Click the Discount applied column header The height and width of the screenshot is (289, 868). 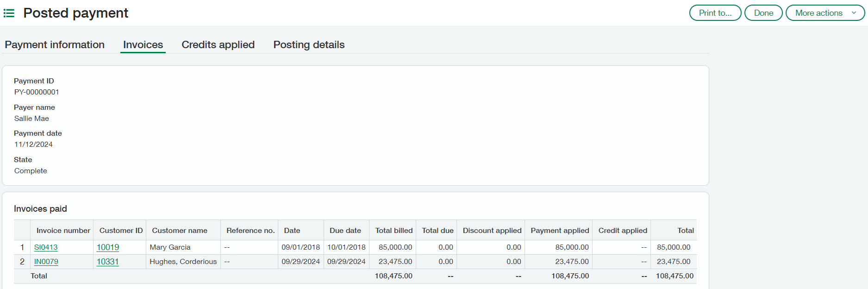(x=492, y=231)
